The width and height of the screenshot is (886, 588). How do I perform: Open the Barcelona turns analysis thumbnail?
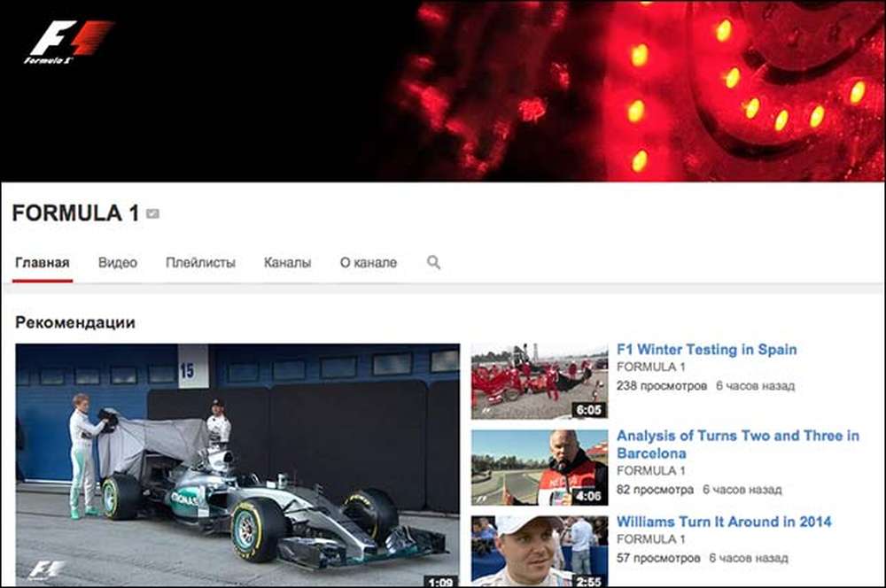click(540, 468)
